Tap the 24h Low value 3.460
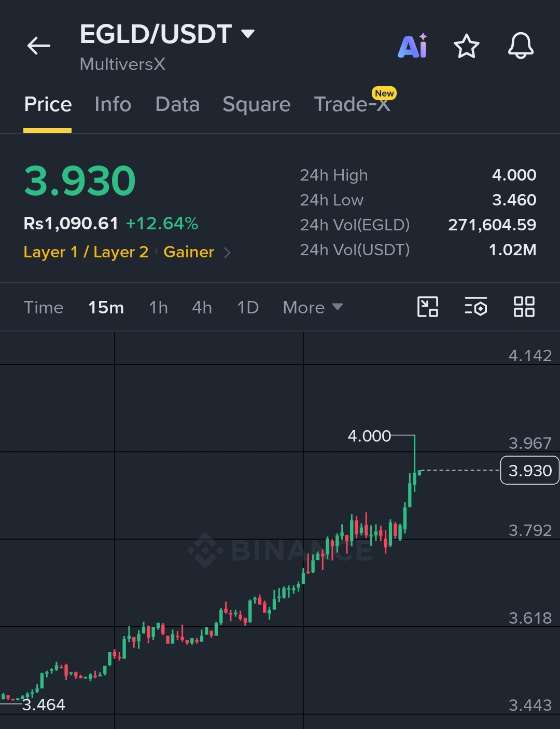 514,200
